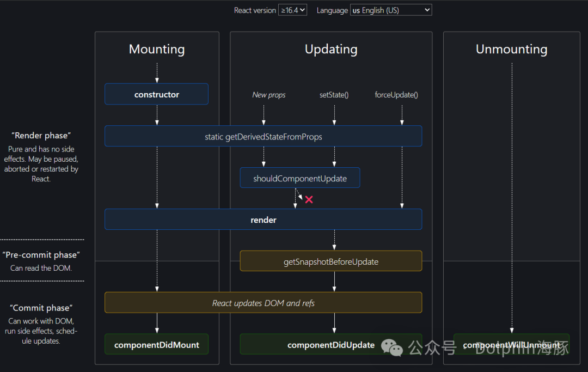Click the 'New props' label
Viewport: 588px width, 372px height.
(269, 95)
